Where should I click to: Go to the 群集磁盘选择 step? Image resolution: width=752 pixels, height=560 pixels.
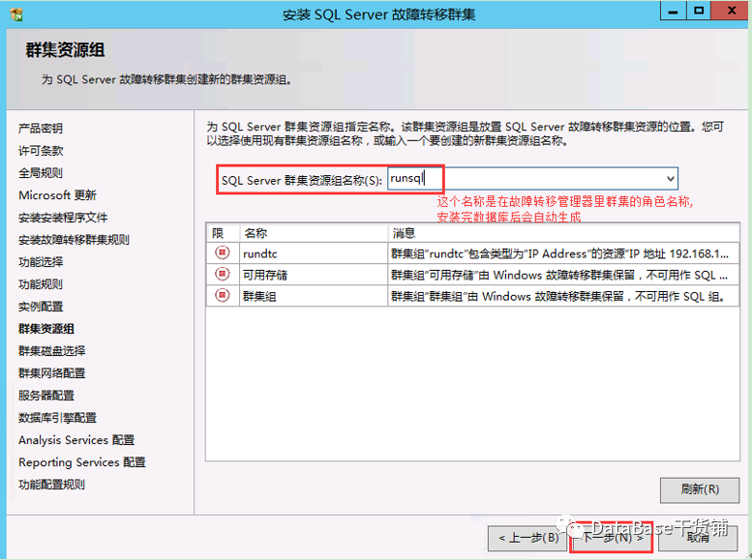(x=52, y=351)
